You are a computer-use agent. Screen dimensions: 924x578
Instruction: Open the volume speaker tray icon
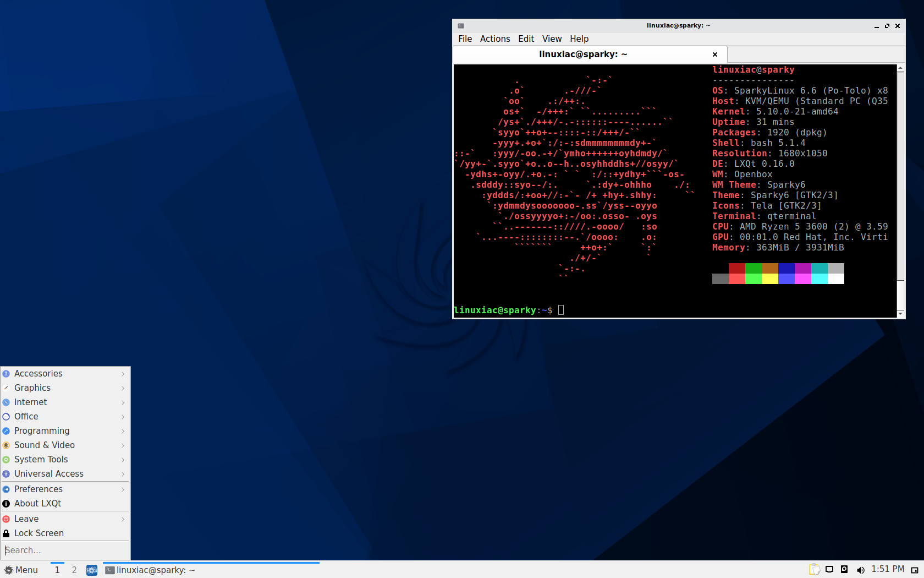(x=860, y=570)
